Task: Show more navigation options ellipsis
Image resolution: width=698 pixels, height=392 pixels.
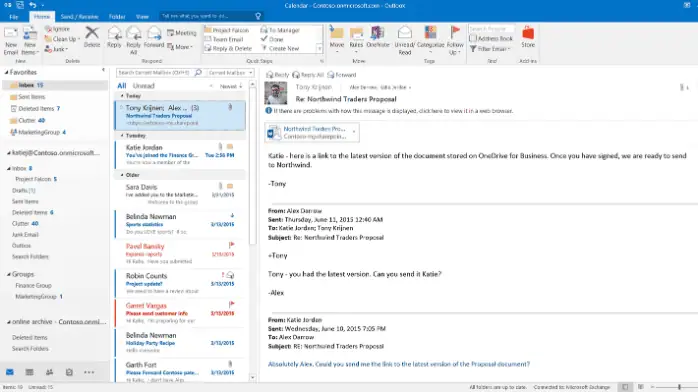Action: click(x=89, y=372)
